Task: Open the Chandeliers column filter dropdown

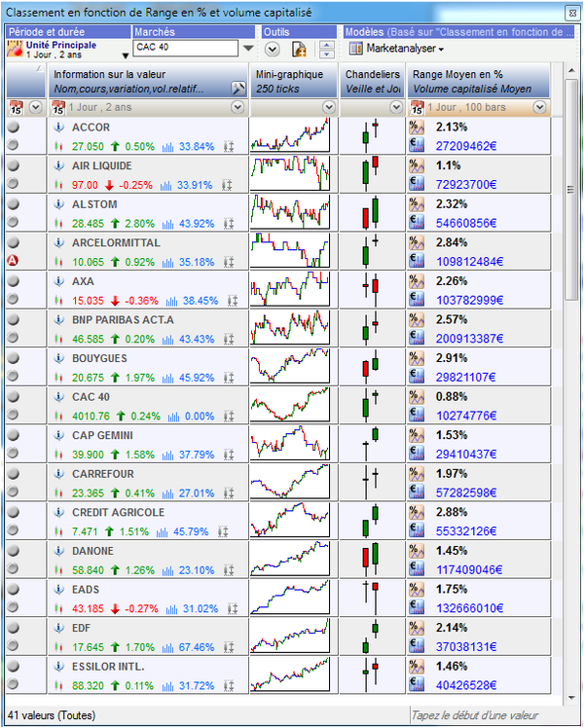Action: (x=396, y=108)
